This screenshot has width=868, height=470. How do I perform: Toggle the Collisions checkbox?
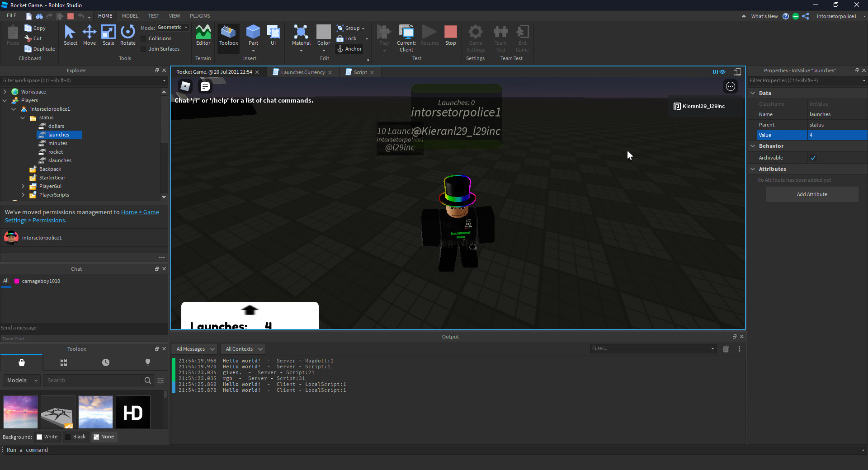click(x=144, y=39)
